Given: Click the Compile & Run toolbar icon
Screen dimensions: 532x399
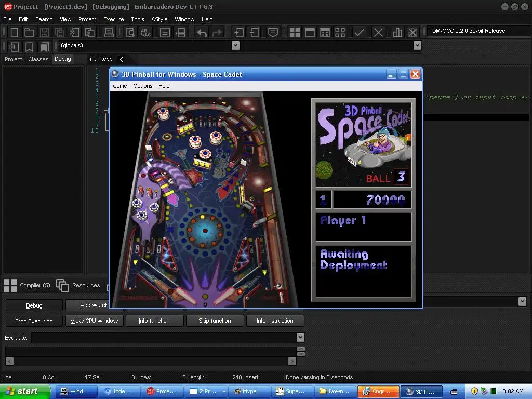Looking at the screenshot, I should 325,33.
